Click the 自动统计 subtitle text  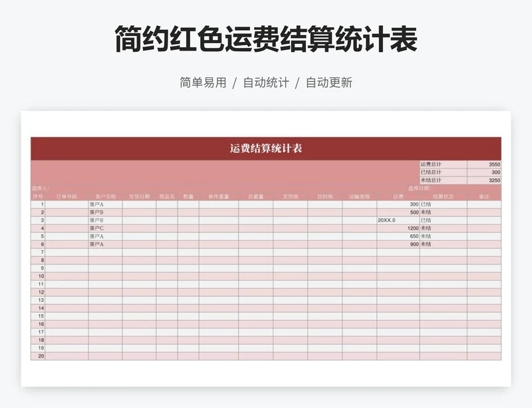click(266, 83)
